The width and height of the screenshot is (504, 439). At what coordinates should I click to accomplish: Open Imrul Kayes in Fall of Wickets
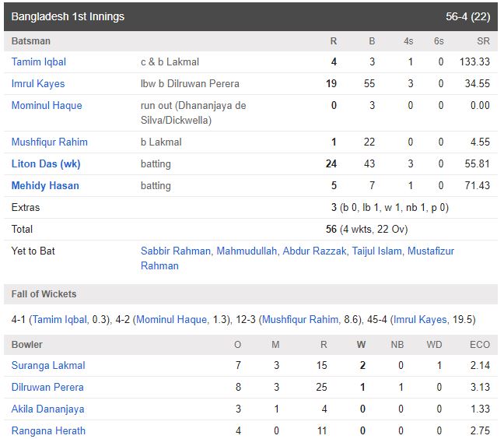[x=420, y=319]
